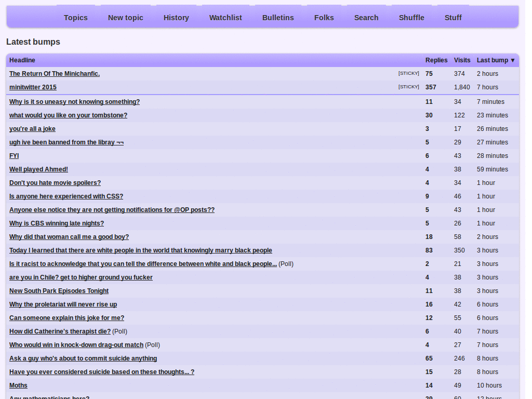The height and width of the screenshot is (399, 532).
Task: Open sticky thread The Return Of The Minichanfic
Action: pyautogui.click(x=54, y=73)
